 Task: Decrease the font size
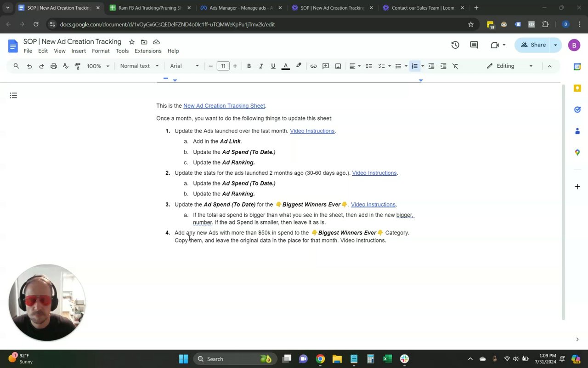(211, 66)
